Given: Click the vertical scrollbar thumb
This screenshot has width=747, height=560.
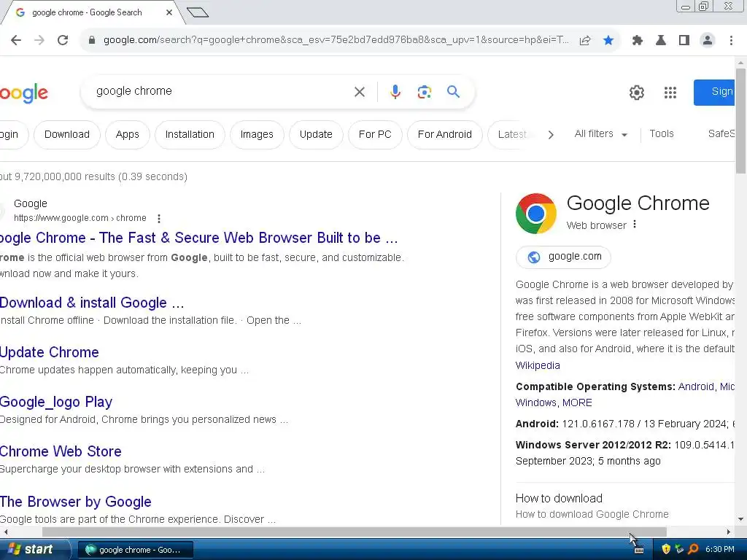Looking at the screenshot, I should pos(740,121).
